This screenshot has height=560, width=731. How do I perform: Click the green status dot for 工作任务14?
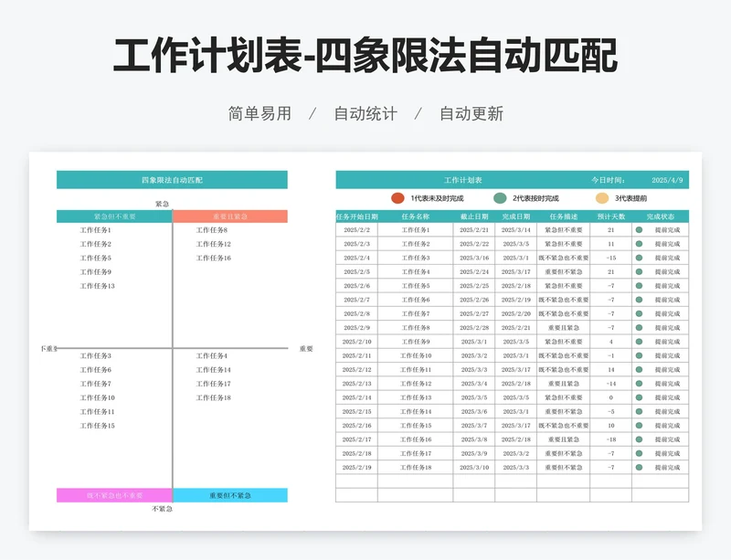click(639, 411)
